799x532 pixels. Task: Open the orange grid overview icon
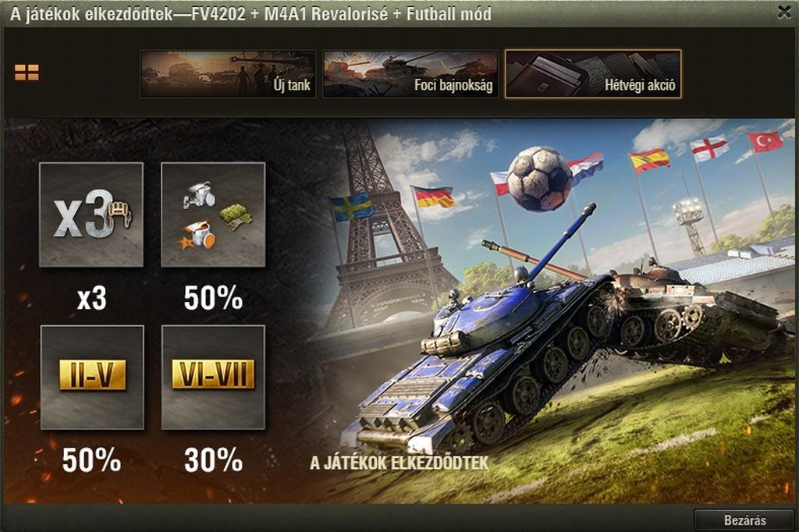tap(27, 73)
